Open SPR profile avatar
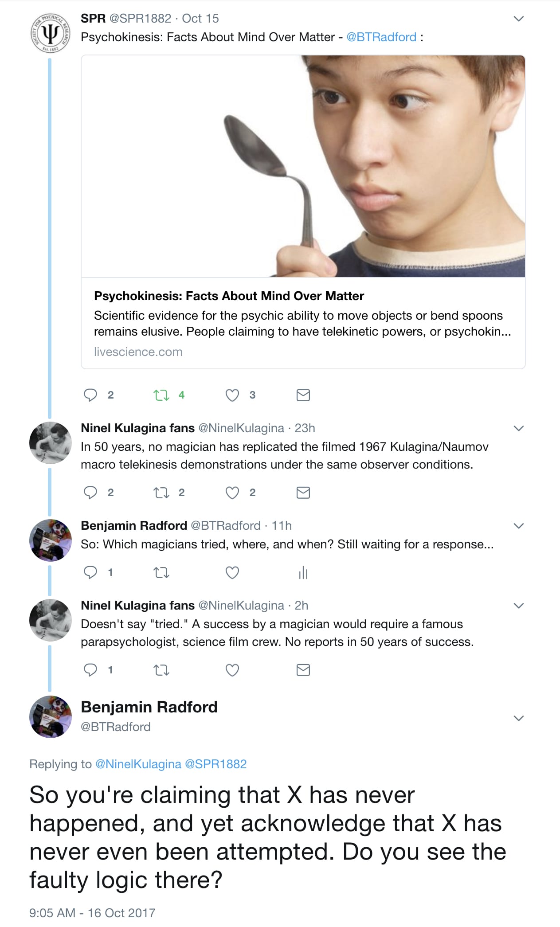Viewport: 560px width, 927px height. coord(50,34)
